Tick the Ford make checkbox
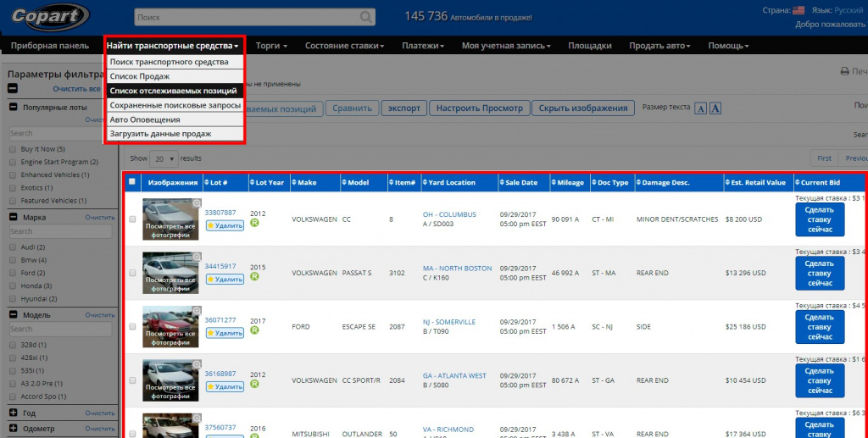Screen dimensions: 868x438 (x=13, y=273)
